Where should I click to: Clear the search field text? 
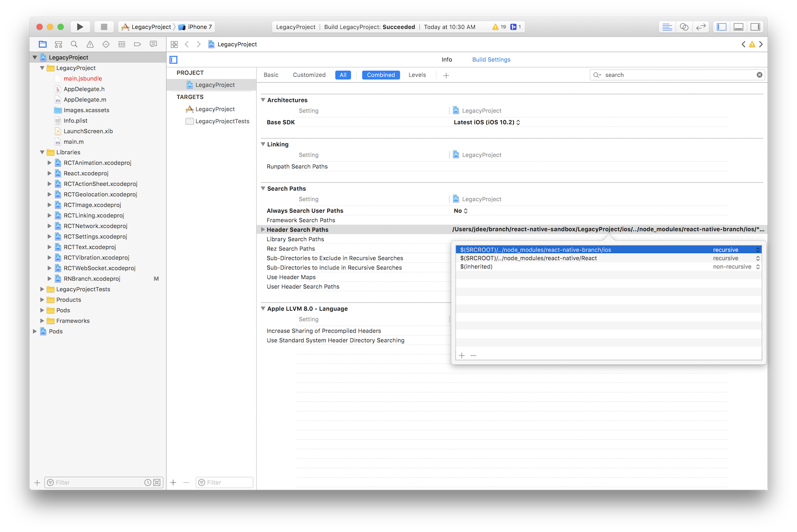[759, 75]
